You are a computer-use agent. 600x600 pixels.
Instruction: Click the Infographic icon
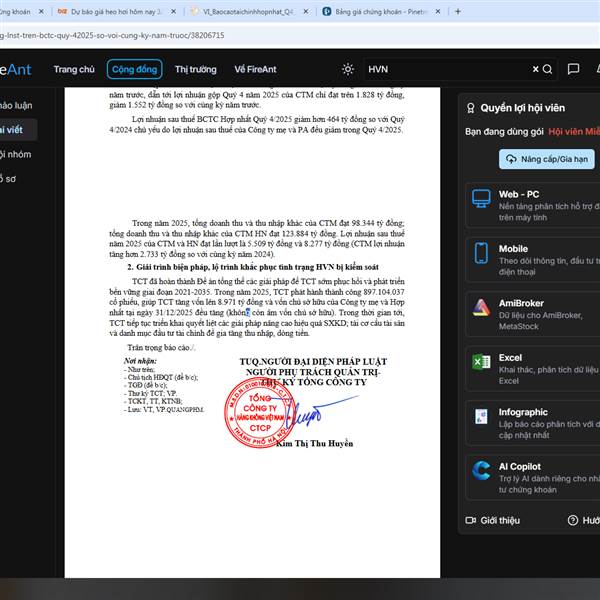[481, 416]
